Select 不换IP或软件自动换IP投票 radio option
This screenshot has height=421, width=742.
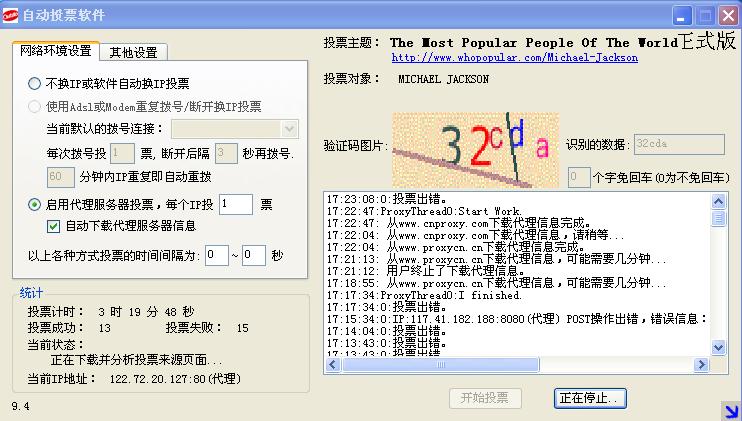[34, 84]
